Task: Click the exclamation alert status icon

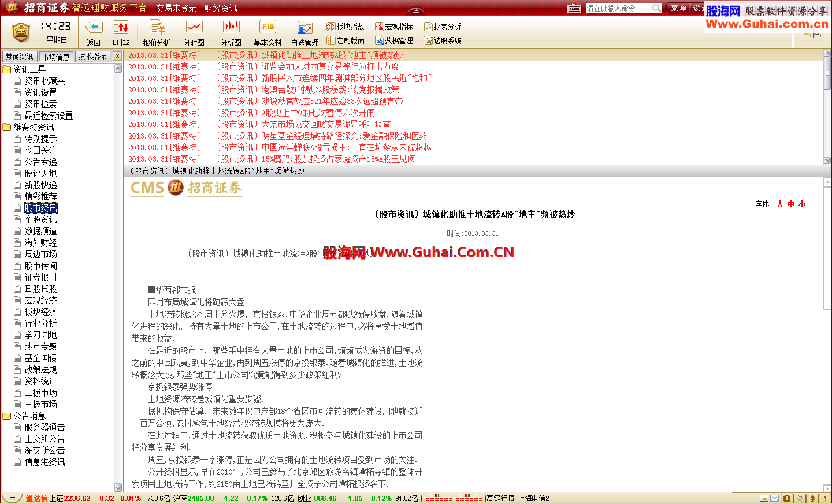Action: pos(825,498)
